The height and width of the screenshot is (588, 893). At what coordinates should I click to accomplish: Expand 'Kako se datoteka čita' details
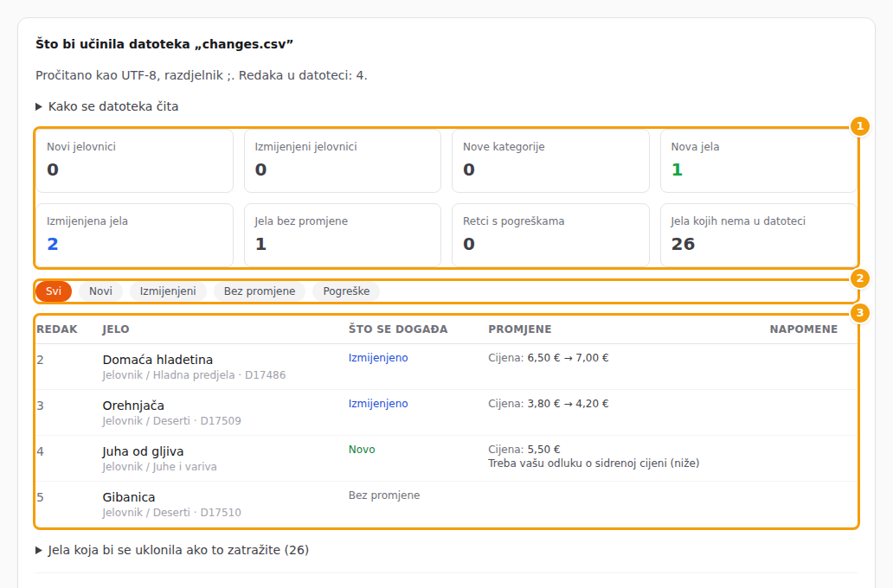[x=107, y=106]
